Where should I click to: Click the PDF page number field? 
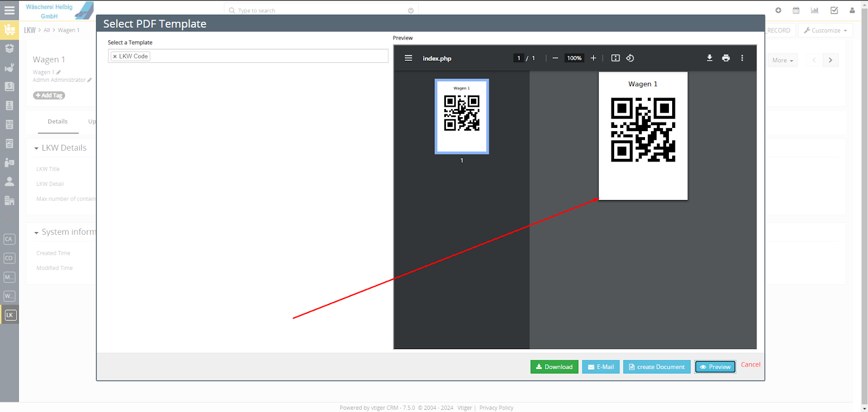tap(519, 58)
